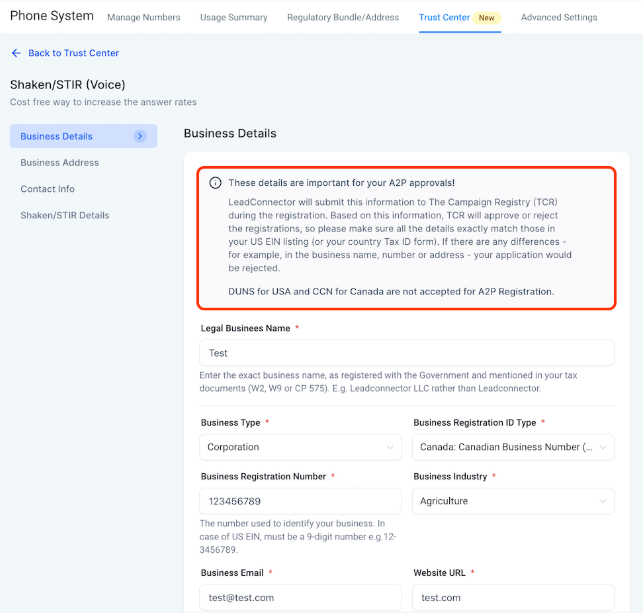Screen dimensions: 643x613
Task: Open the Business Type dropdown
Action: pos(300,447)
